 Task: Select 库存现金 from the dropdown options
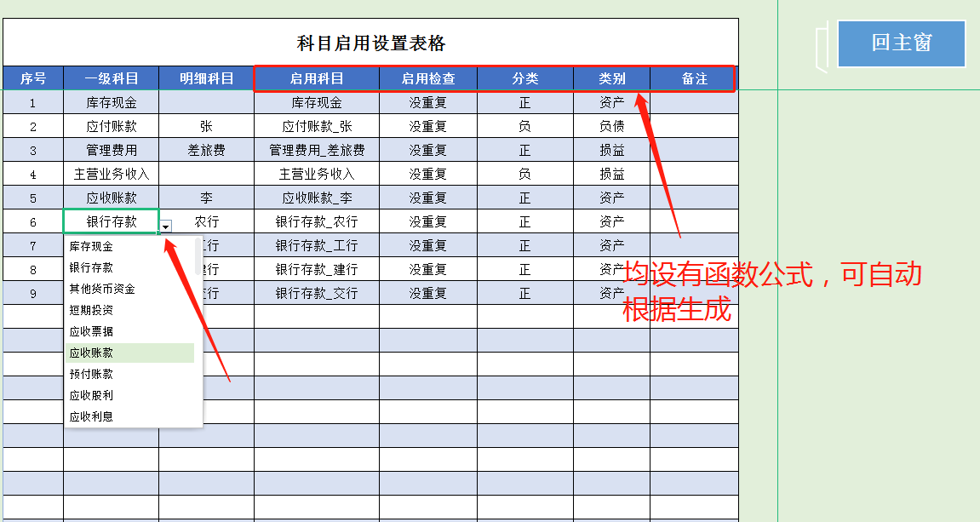pyautogui.click(x=92, y=245)
